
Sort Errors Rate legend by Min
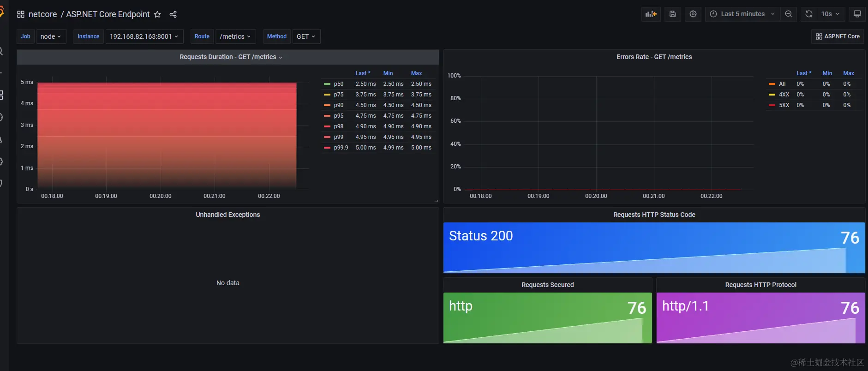point(827,73)
